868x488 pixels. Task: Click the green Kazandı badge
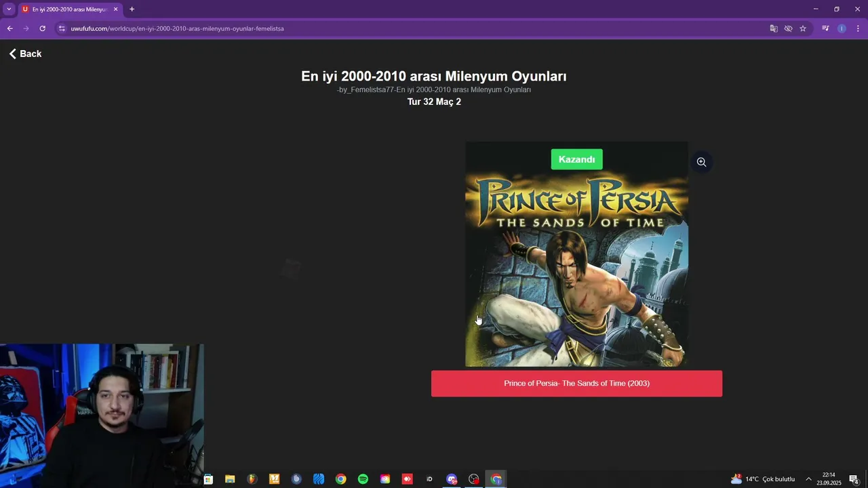pyautogui.click(x=576, y=159)
